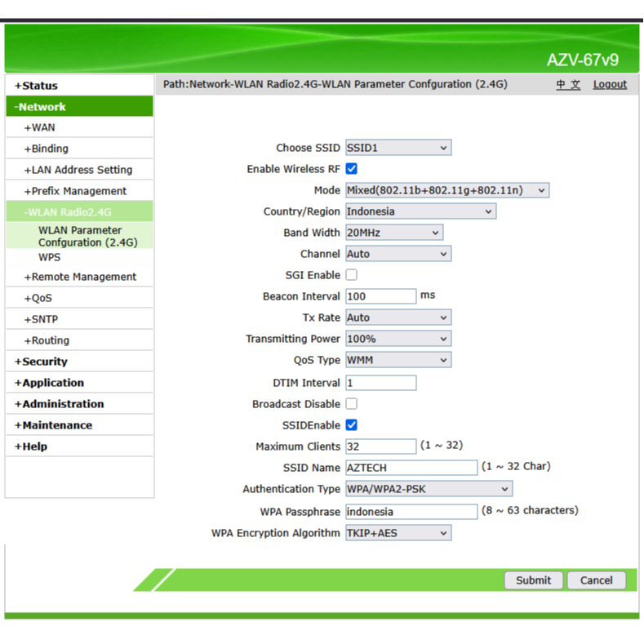Open the WAN submenu
The height and width of the screenshot is (644, 644).
pos(42,127)
